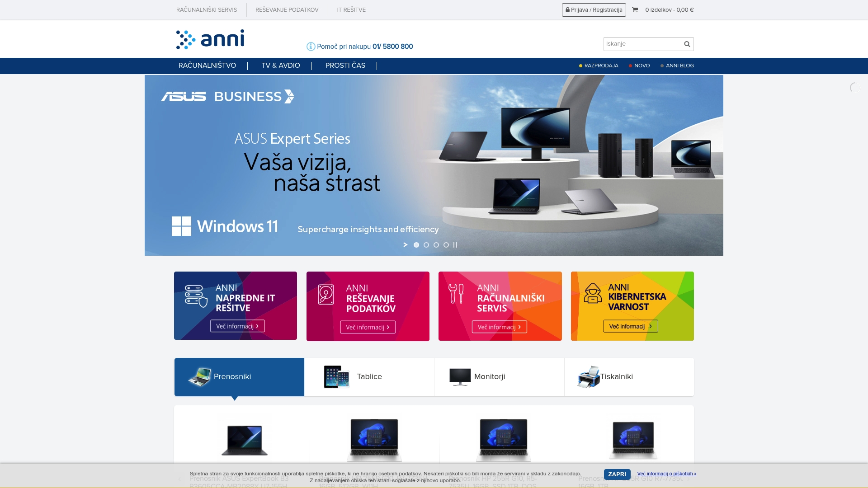Click the lock icon on Prijava / Registracija
Screen dimensions: 868x488
(567, 9)
